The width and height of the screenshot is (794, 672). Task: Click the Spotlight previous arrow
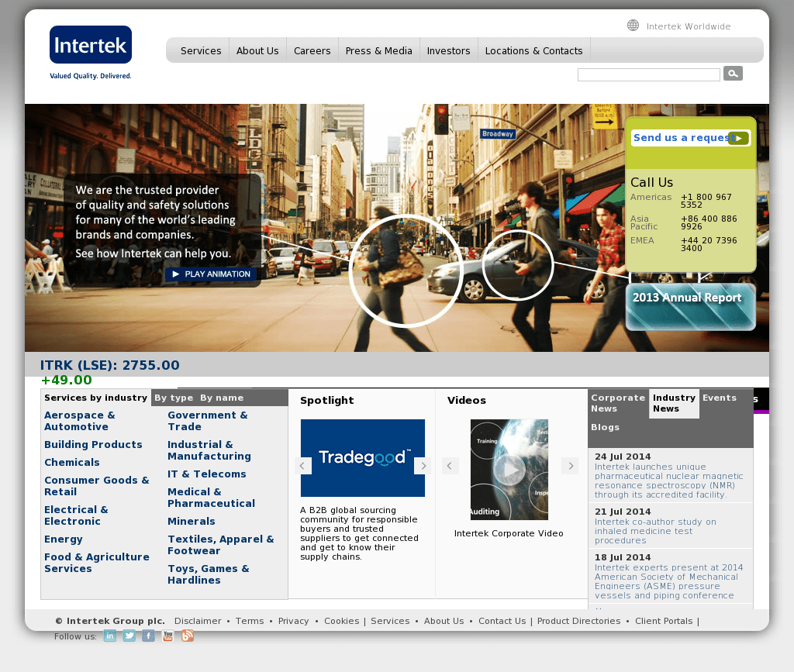click(x=302, y=466)
